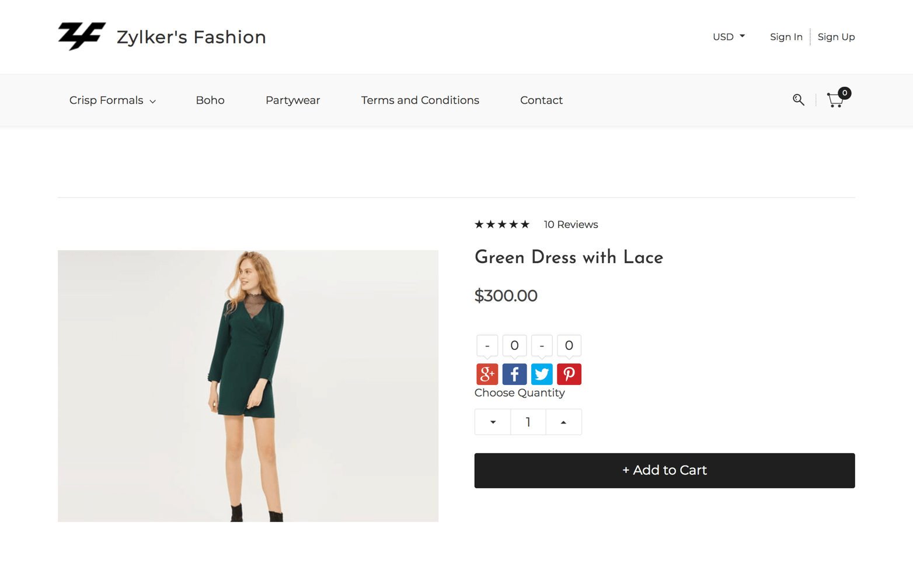Click the Add to Cart button
913x588 pixels.
(664, 470)
